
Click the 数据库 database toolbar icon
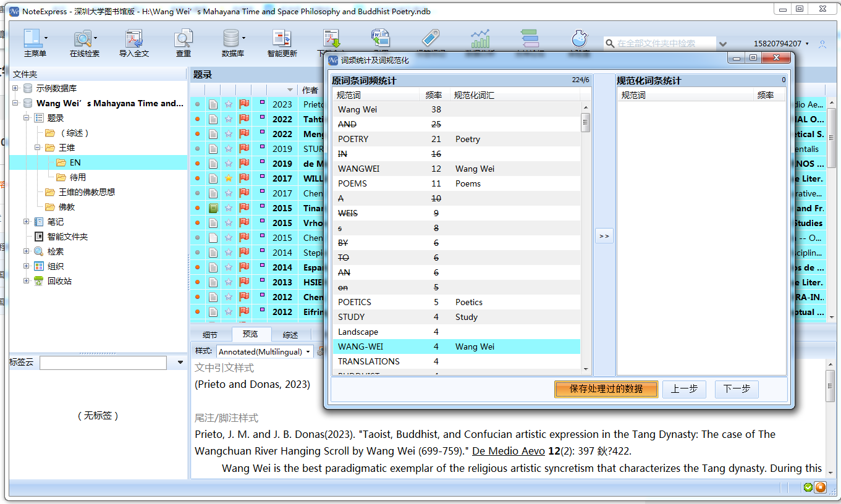coord(231,39)
